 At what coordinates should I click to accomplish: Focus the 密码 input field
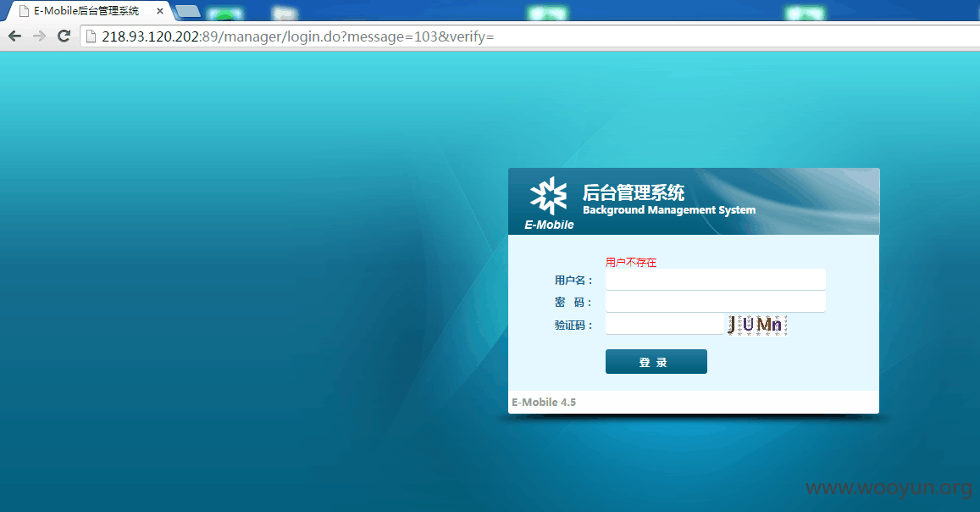(716, 301)
